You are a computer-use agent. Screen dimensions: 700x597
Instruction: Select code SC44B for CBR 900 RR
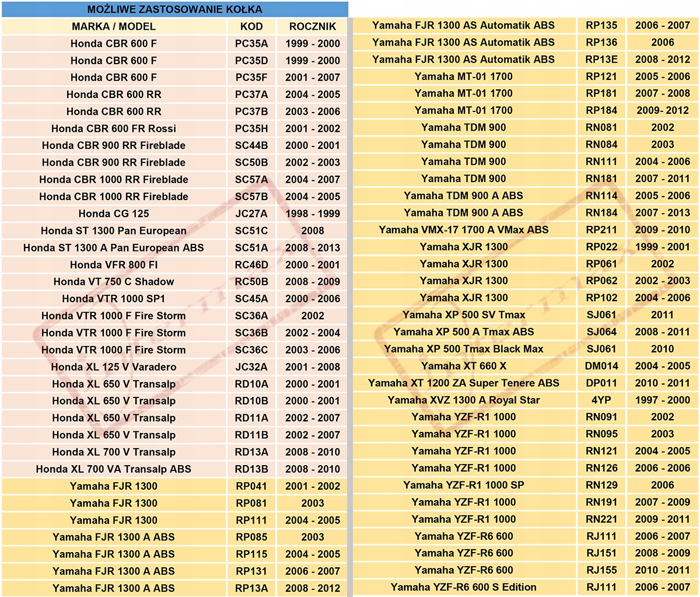click(x=251, y=145)
